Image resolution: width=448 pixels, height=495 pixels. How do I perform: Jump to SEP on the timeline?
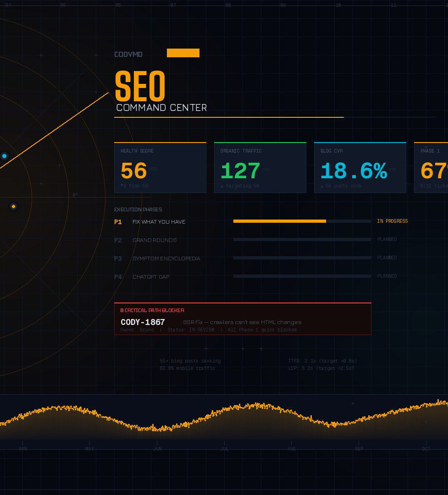359,448
